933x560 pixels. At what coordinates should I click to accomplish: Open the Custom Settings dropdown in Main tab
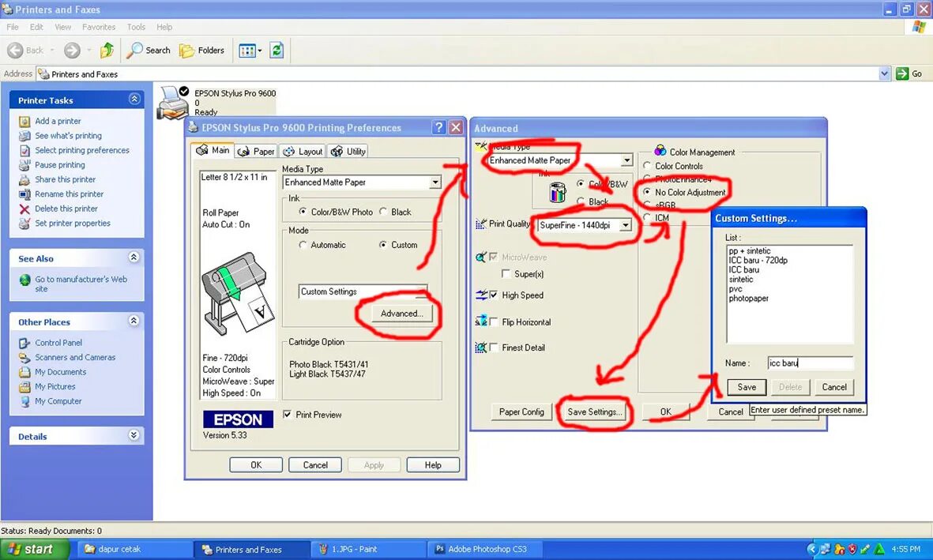pyautogui.click(x=363, y=291)
